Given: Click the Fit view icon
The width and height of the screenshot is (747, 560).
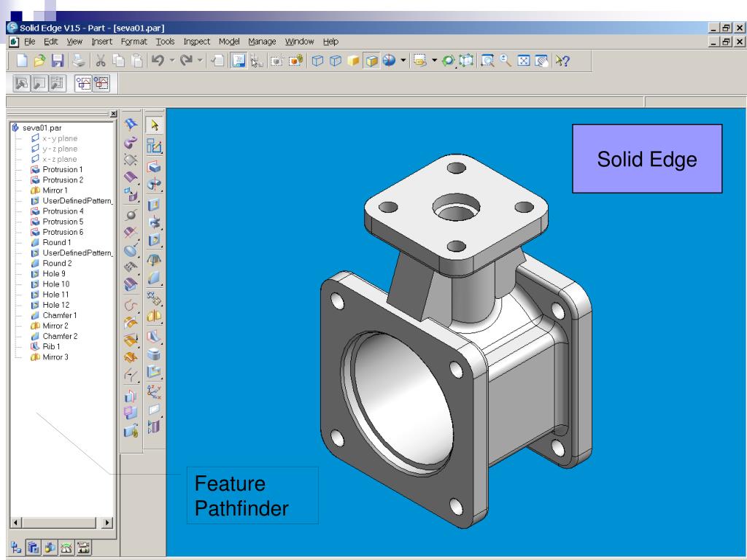Looking at the screenshot, I should click(x=523, y=61).
